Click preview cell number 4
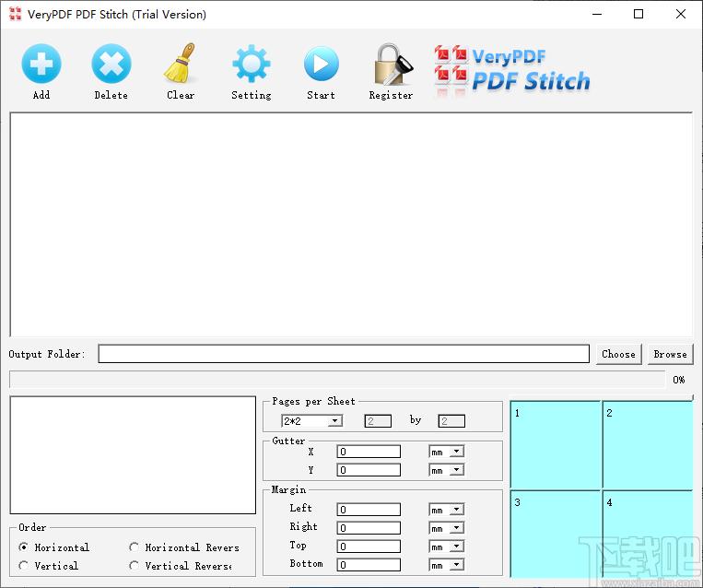Image resolution: width=703 pixels, height=588 pixels. pos(648,535)
